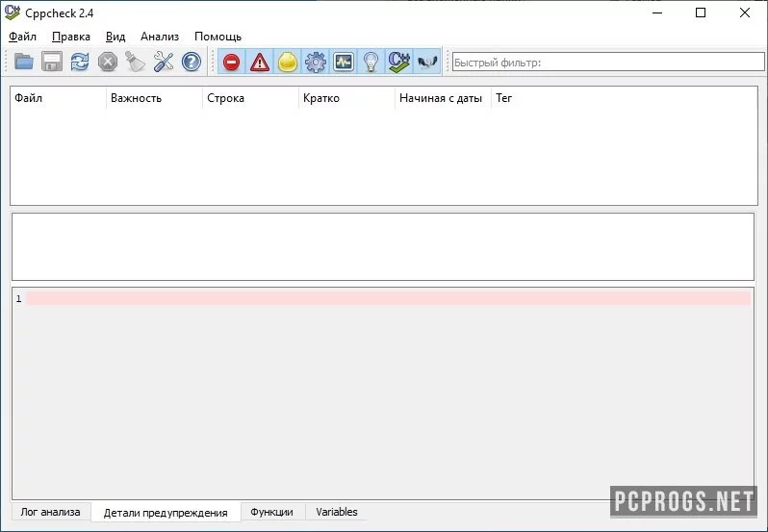Viewport: 768px width, 532px height.
Task: Open the Файл menu
Action: tap(22, 37)
